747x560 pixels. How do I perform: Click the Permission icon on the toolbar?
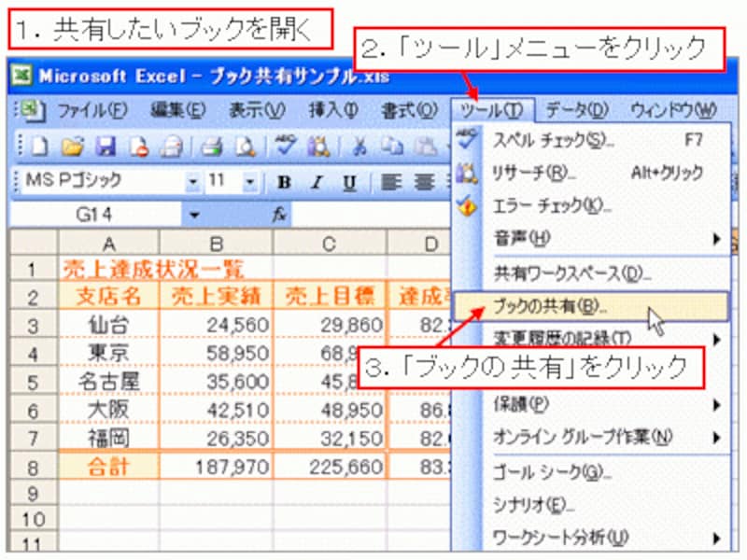pyautogui.click(x=138, y=147)
